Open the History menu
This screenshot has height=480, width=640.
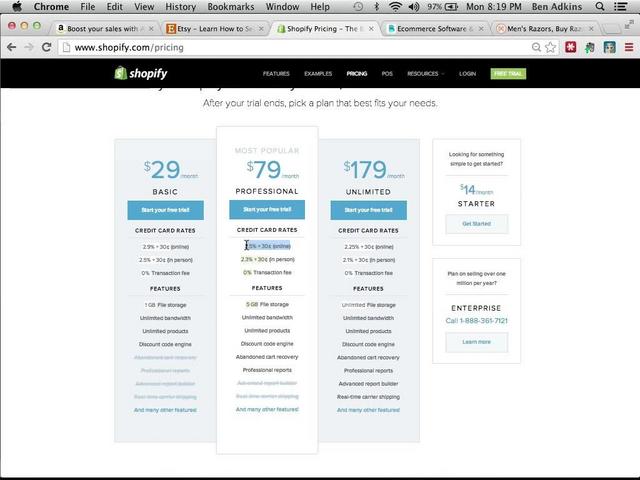click(180, 7)
